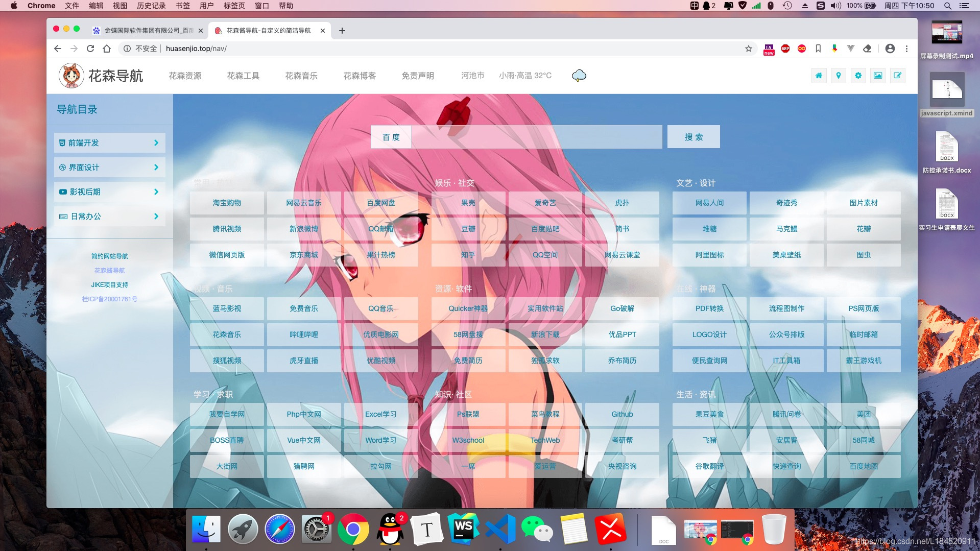
Task: Open the 淘宝购物 link
Action: pos(227,203)
